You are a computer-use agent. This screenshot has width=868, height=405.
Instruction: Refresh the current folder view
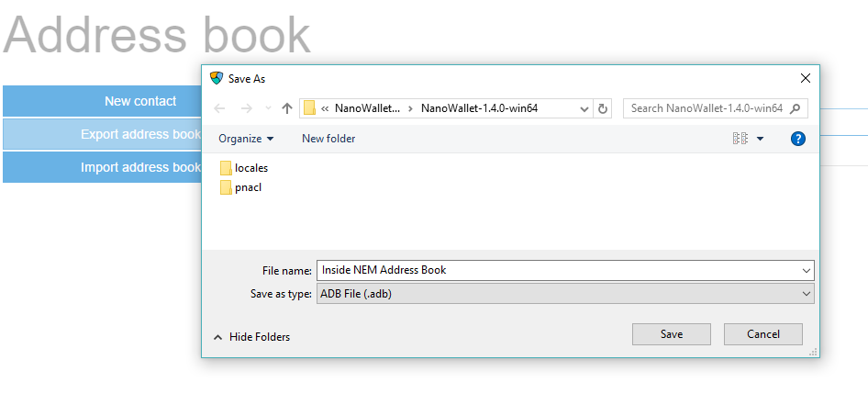[x=603, y=108]
